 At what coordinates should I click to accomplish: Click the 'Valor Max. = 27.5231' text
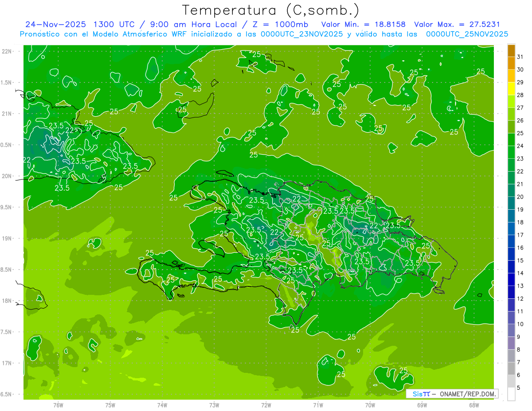(457, 24)
